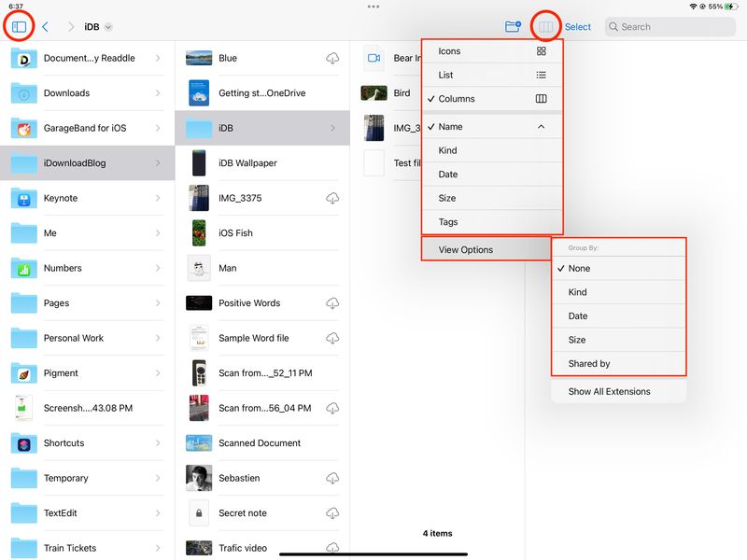The height and width of the screenshot is (560, 747).
Task: Download Secret note via cloud icon
Action: click(x=332, y=512)
